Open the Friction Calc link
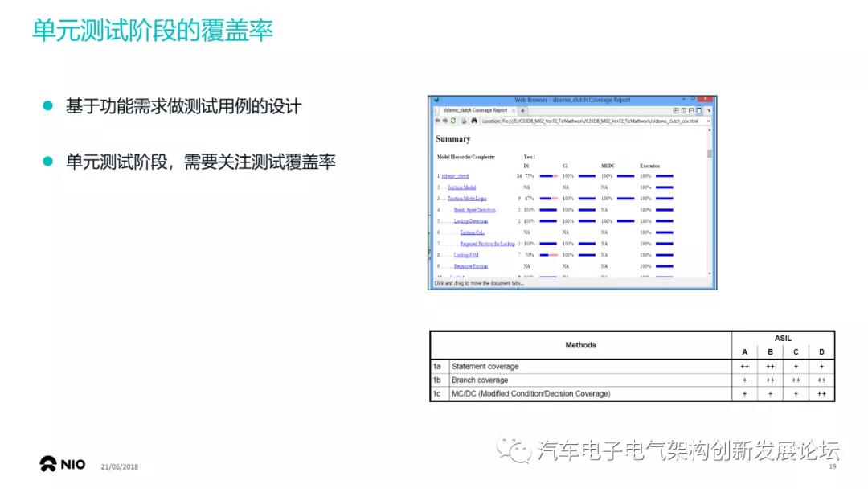The height and width of the screenshot is (489, 868). (x=473, y=232)
